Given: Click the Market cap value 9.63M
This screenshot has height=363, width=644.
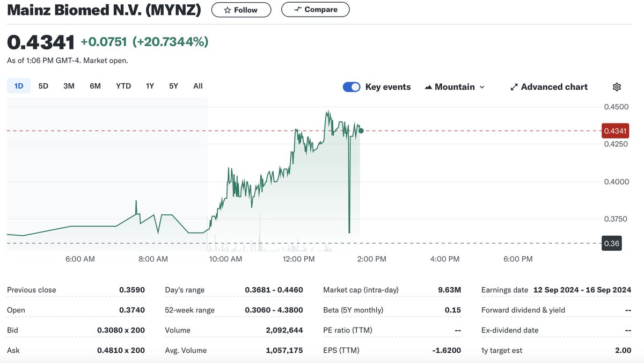Looking at the screenshot, I should click(450, 290).
